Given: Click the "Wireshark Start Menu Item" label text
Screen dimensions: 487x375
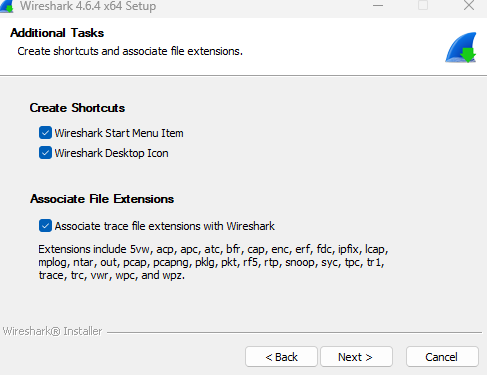Looking at the screenshot, I should coord(119,133).
